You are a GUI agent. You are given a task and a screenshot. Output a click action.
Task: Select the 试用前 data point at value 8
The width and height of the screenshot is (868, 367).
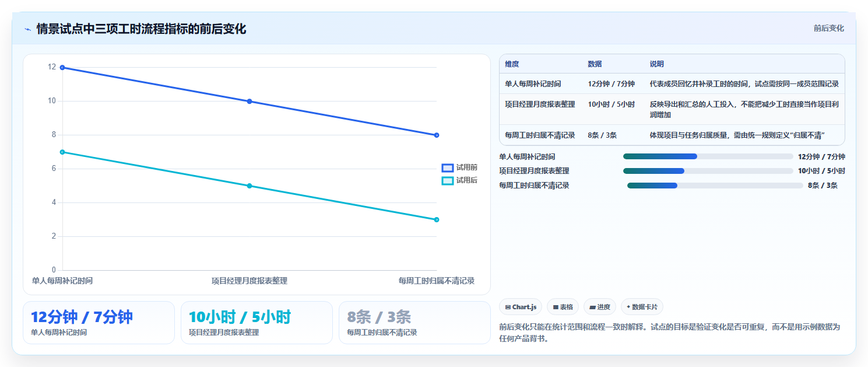[x=437, y=135]
